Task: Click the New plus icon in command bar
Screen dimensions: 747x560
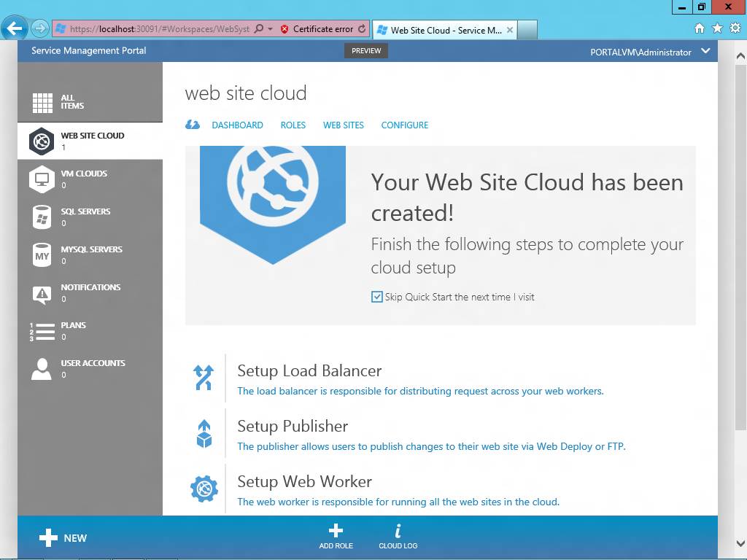Action: point(48,538)
